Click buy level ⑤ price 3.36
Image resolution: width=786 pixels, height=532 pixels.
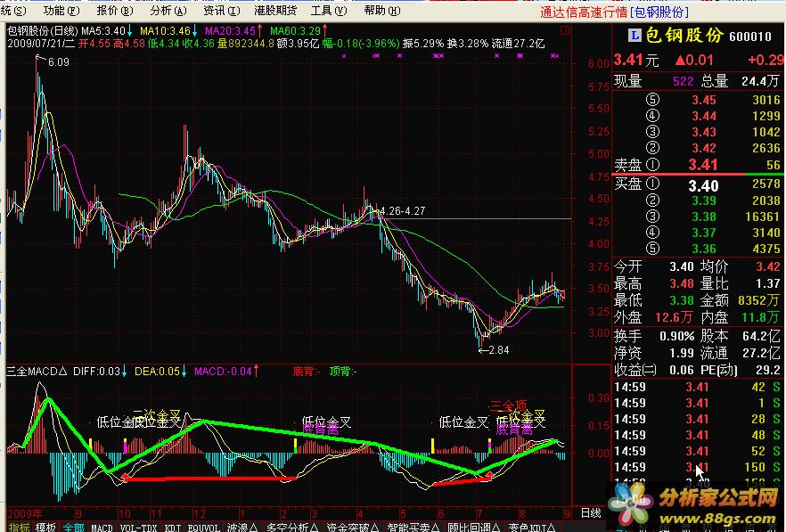click(x=704, y=249)
